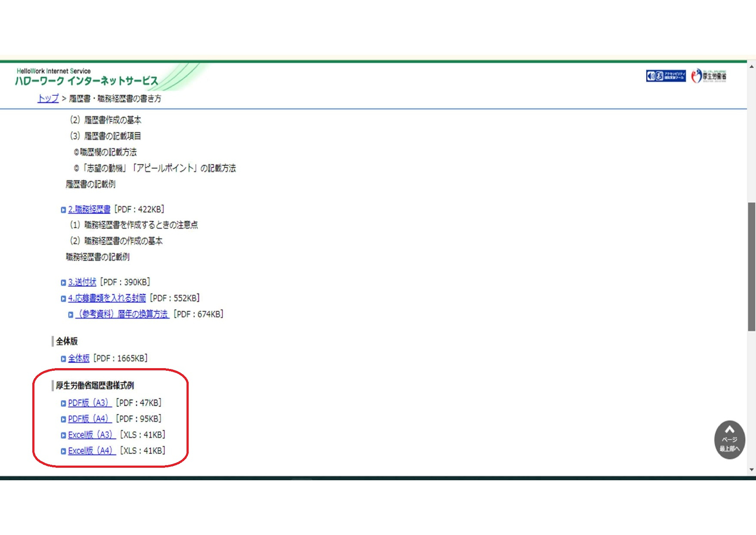This screenshot has height=535, width=756.
Task: Open (参考資料)暦年の換算方法 link
Action: point(122,314)
